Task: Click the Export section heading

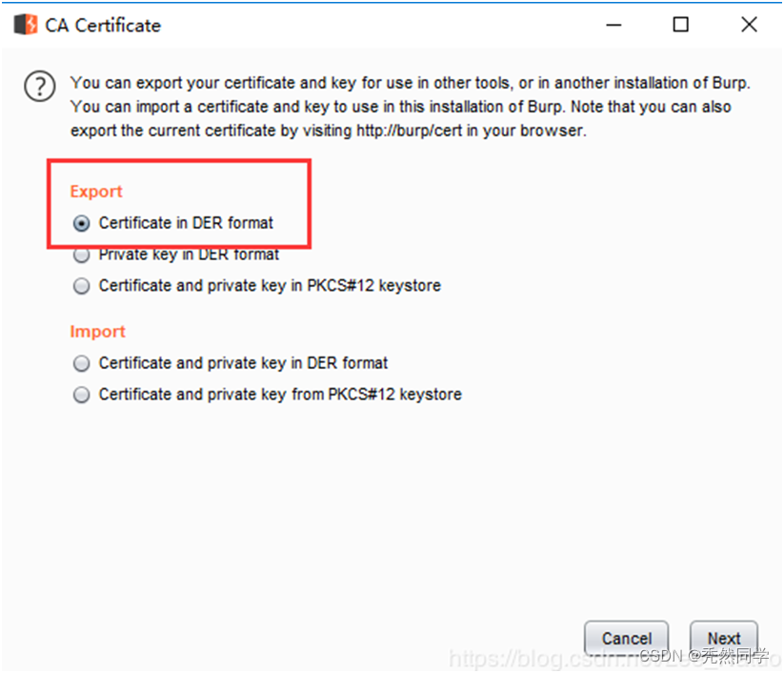Action: (96, 192)
